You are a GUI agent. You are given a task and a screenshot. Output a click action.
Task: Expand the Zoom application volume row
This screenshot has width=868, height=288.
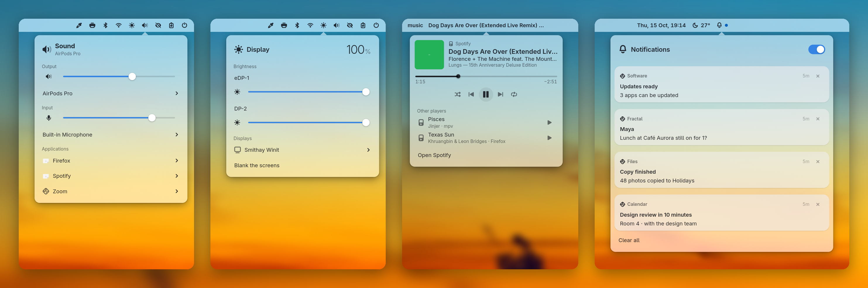tap(111, 191)
